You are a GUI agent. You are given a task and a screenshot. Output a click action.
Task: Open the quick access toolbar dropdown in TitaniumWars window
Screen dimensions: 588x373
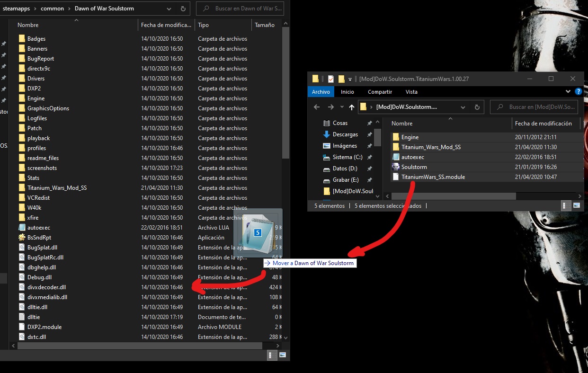[x=350, y=79]
